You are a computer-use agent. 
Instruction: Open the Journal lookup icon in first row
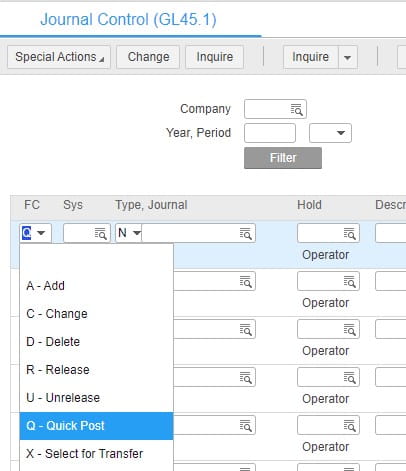pyautogui.click(x=246, y=234)
